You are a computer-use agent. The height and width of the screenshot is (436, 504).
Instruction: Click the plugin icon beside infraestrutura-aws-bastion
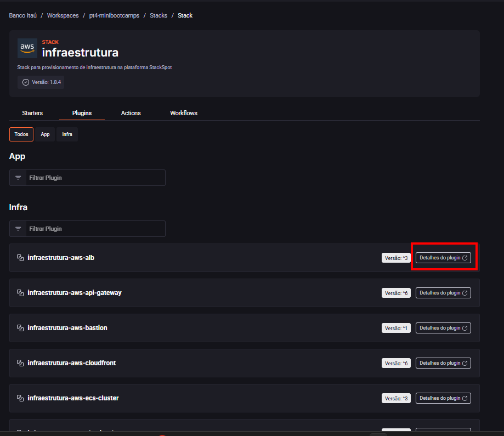[20, 328]
